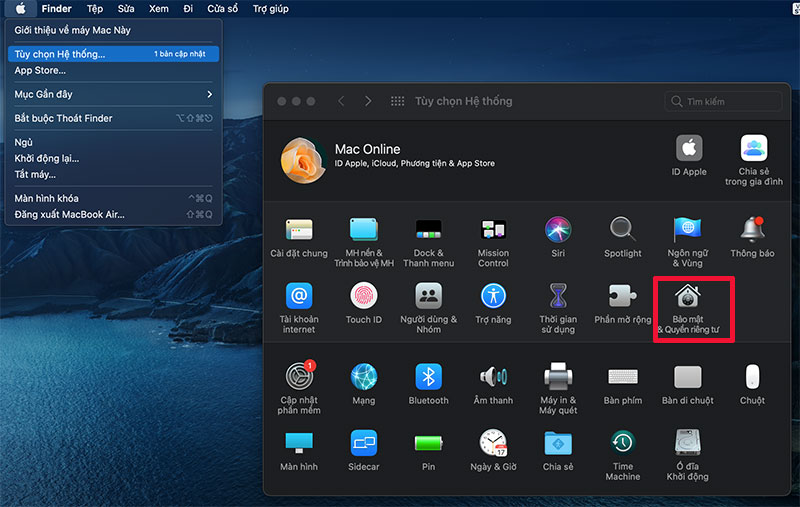Select Bắt buộc Thoát Finder
This screenshot has width=800, height=507.
(113, 118)
